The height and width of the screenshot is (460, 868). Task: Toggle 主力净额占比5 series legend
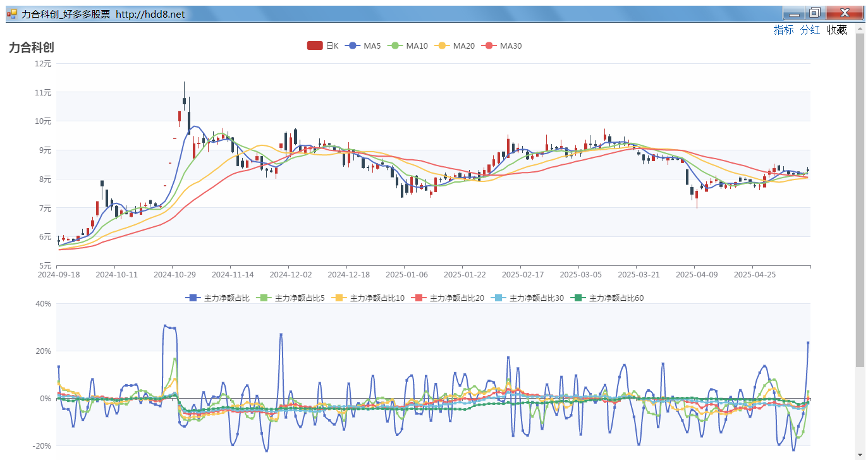(x=291, y=298)
